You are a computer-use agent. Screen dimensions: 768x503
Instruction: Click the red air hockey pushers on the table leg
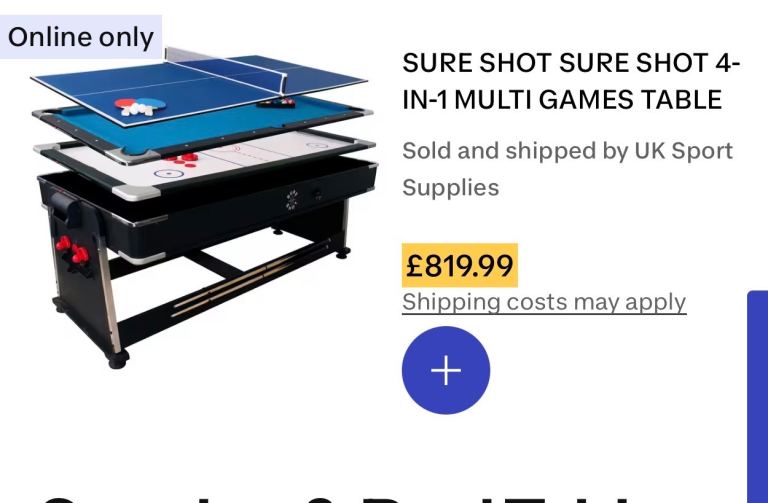coord(72,249)
